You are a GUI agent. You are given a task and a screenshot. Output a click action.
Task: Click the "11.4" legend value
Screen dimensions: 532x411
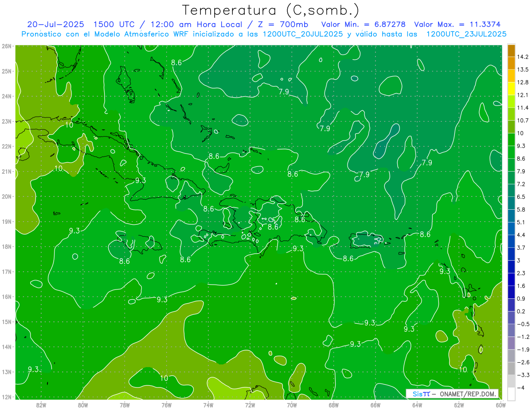tap(523, 108)
